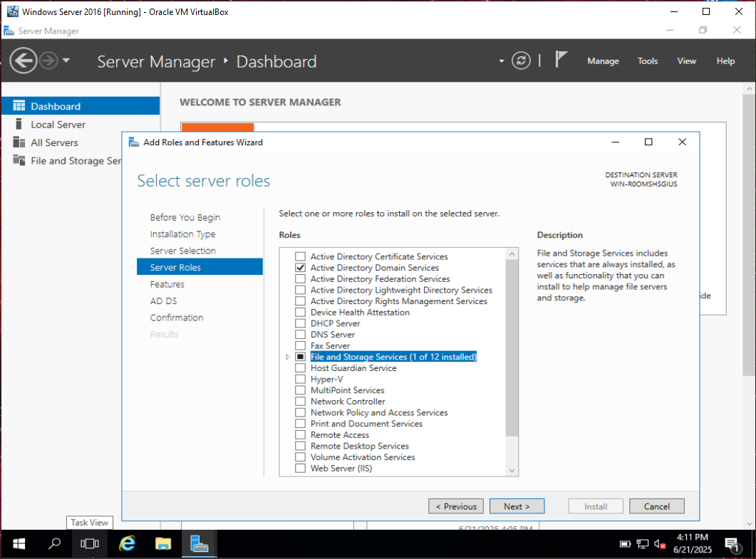
Task: Open the View menu
Action: (686, 61)
